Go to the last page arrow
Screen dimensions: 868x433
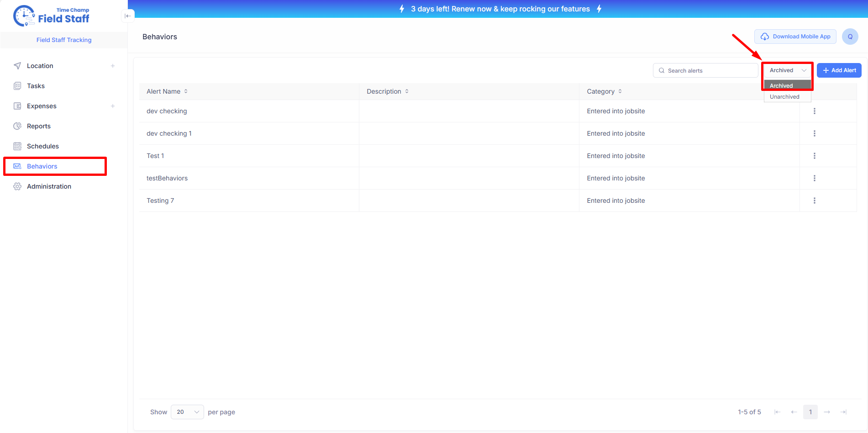[844, 412]
